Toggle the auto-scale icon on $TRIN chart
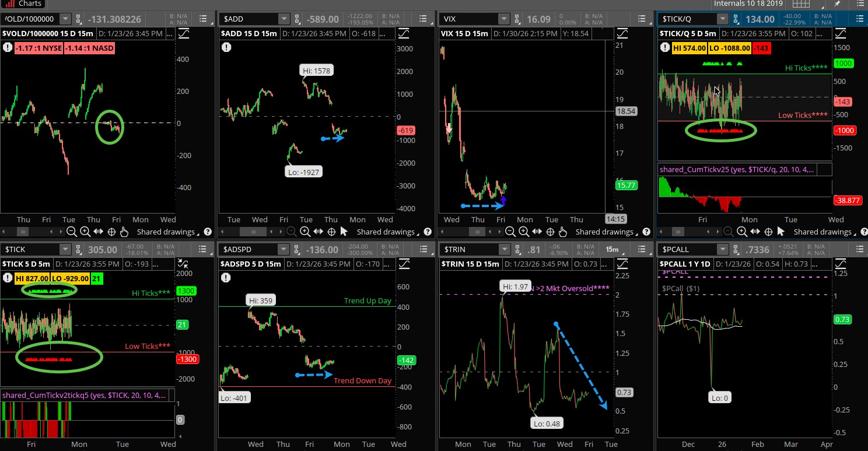 tap(622, 264)
